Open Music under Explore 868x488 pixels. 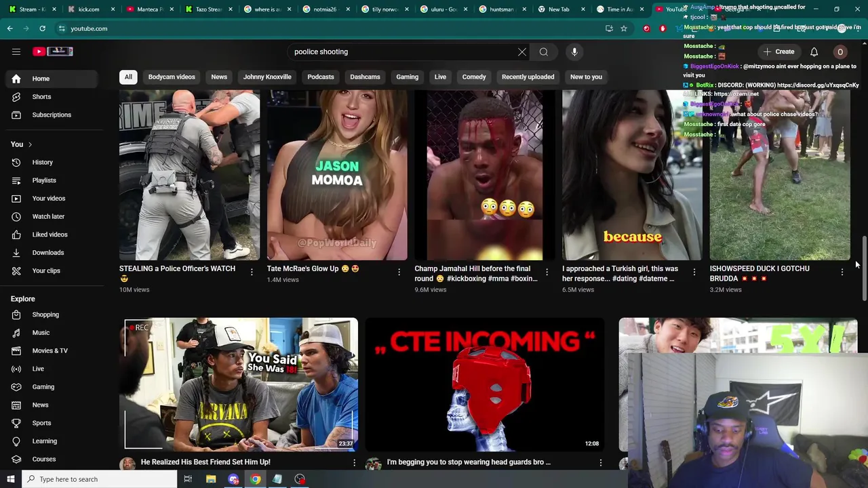[52, 333]
